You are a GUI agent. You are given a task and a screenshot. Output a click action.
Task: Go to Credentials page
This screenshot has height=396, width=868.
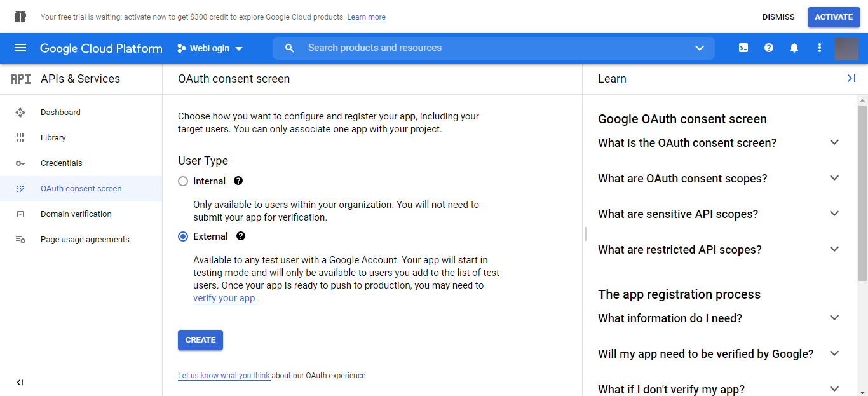pos(81,163)
